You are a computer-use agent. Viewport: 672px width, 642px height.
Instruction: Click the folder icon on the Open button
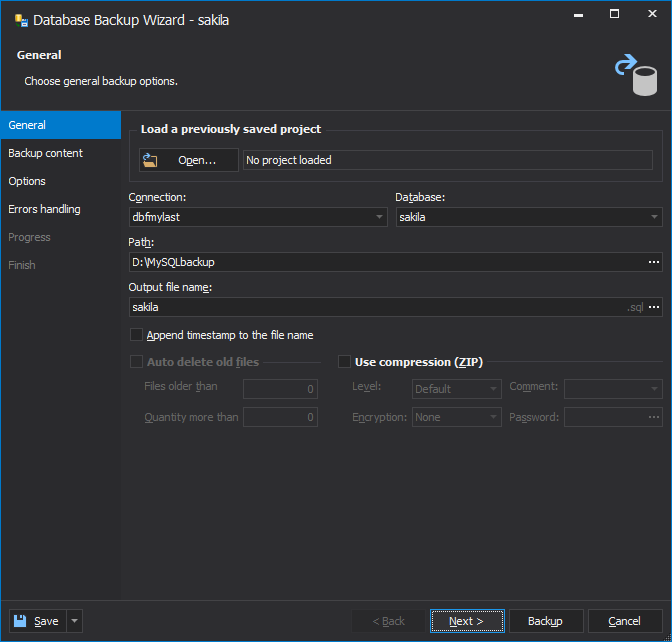pyautogui.click(x=150, y=160)
